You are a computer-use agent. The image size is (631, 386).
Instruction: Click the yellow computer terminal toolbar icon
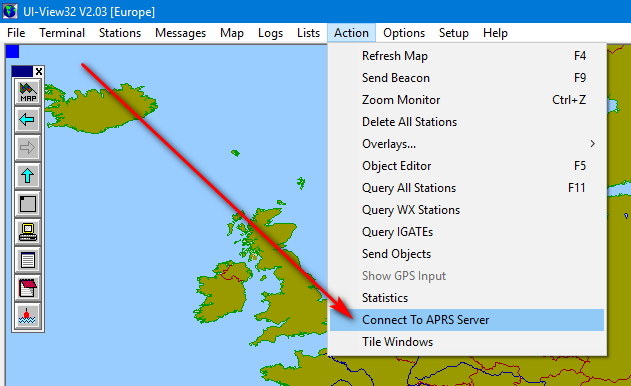point(28,233)
